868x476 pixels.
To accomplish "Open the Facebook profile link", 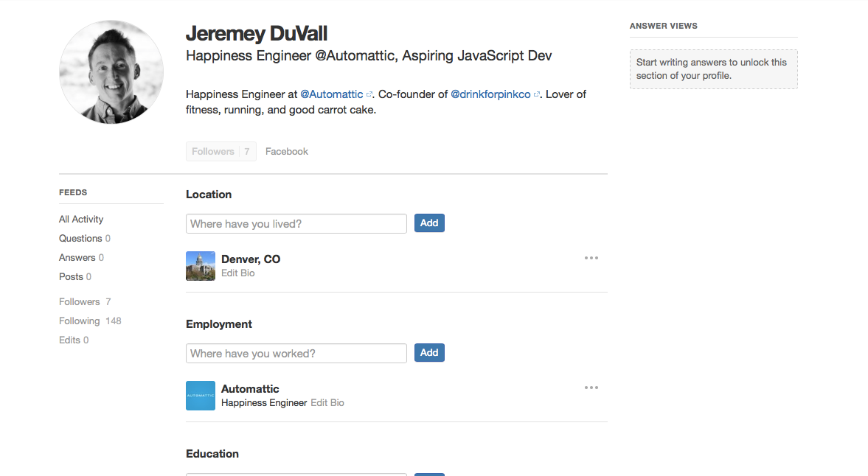I will click(287, 152).
